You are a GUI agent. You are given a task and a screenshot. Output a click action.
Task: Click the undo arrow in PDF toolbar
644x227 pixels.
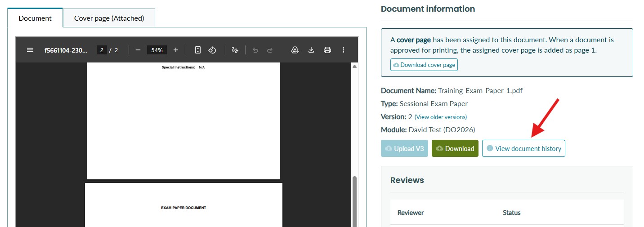click(255, 50)
